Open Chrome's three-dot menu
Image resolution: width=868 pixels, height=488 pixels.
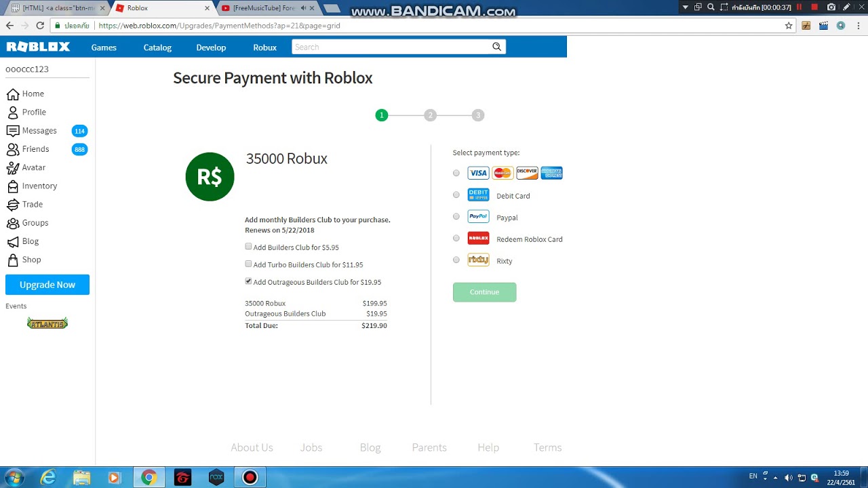coord(858,26)
